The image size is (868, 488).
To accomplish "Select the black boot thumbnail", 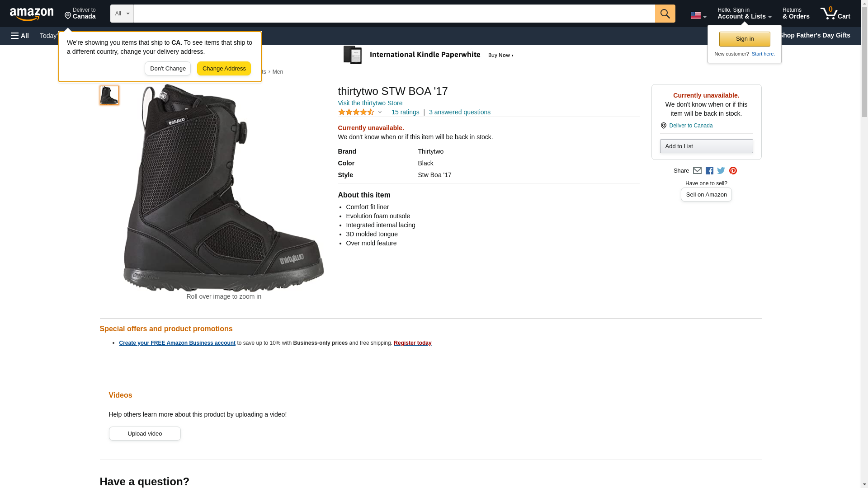I will pyautogui.click(x=109, y=95).
